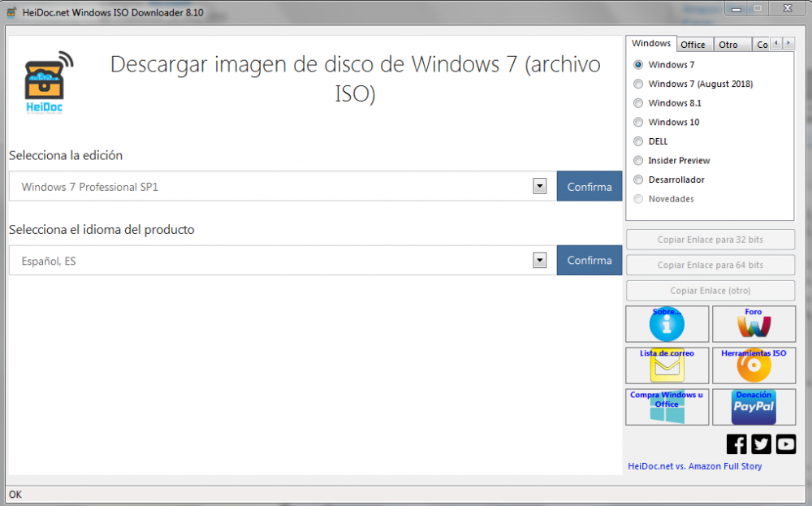
Task: Open the Foro forum icon
Action: [754, 325]
